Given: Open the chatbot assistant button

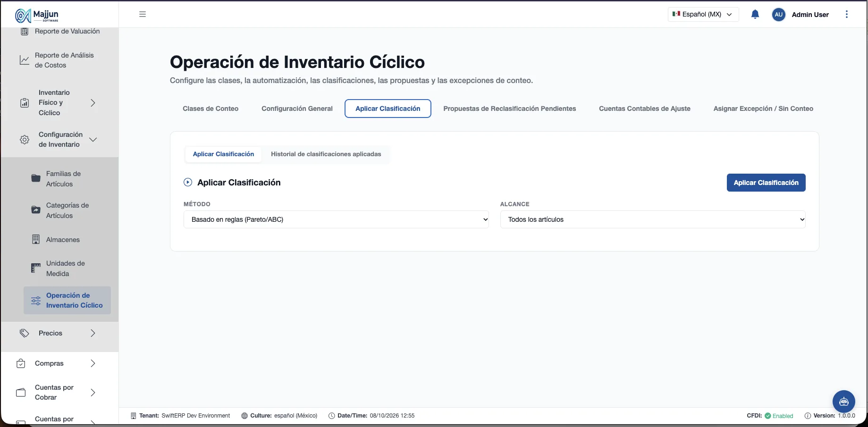Looking at the screenshot, I should (843, 402).
